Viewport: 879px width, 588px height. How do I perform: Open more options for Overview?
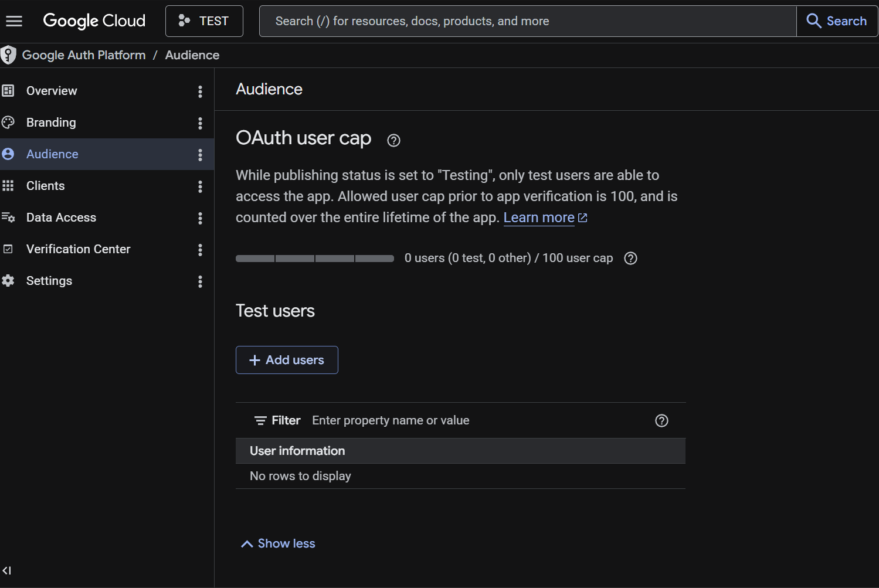tap(201, 91)
